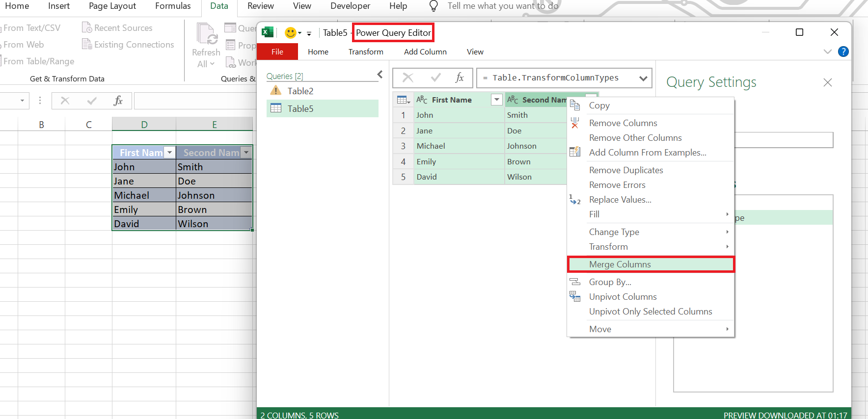The width and height of the screenshot is (868, 419).
Task: Click the Add Column From Examples icon
Action: pos(575,152)
